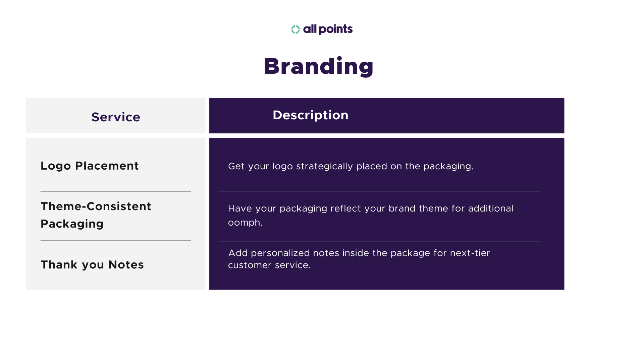Click divider above the personalized notes sentence
The height and width of the screenshot is (362, 644).
[379, 241]
